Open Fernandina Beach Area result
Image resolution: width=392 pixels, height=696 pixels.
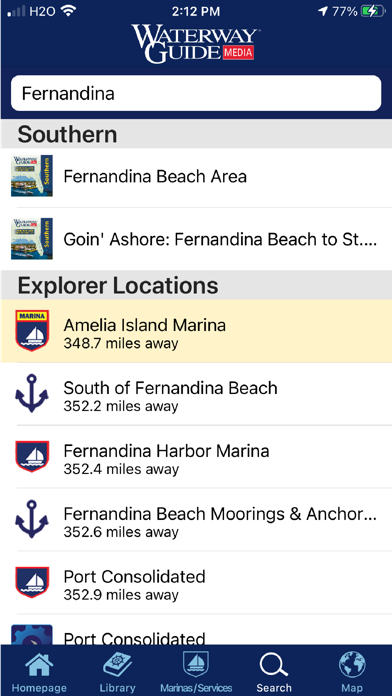tap(196, 176)
